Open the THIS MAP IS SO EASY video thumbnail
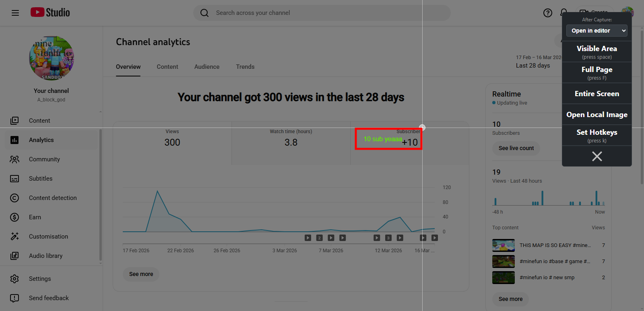 [503, 245]
